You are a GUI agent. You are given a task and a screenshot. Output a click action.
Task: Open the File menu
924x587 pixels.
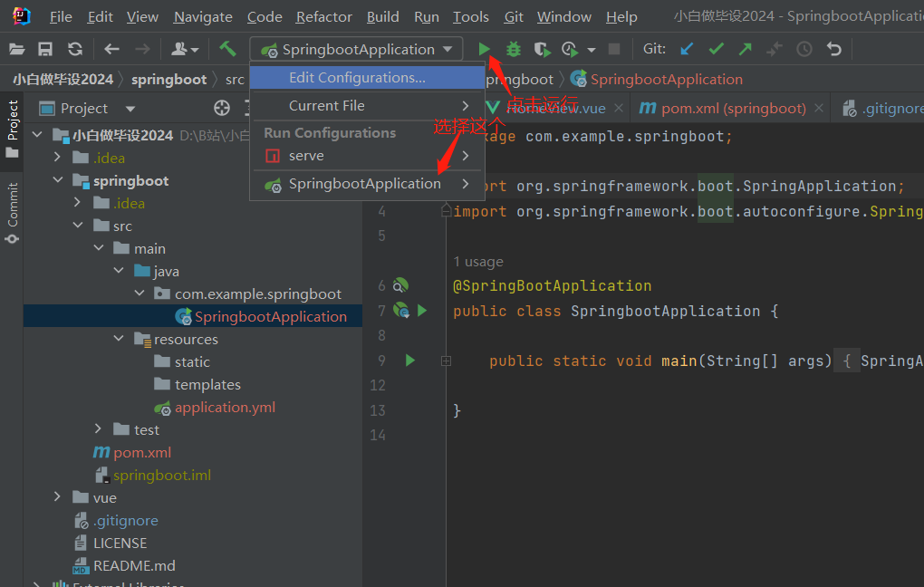coord(61,17)
